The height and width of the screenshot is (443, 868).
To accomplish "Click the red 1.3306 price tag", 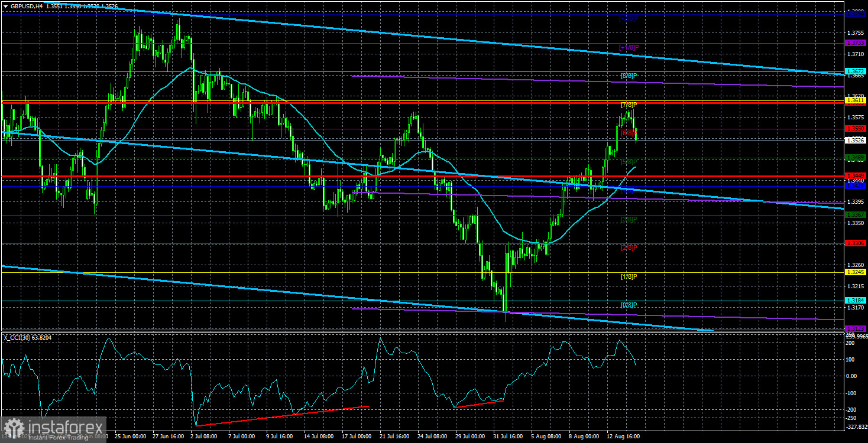I will coord(856,243).
